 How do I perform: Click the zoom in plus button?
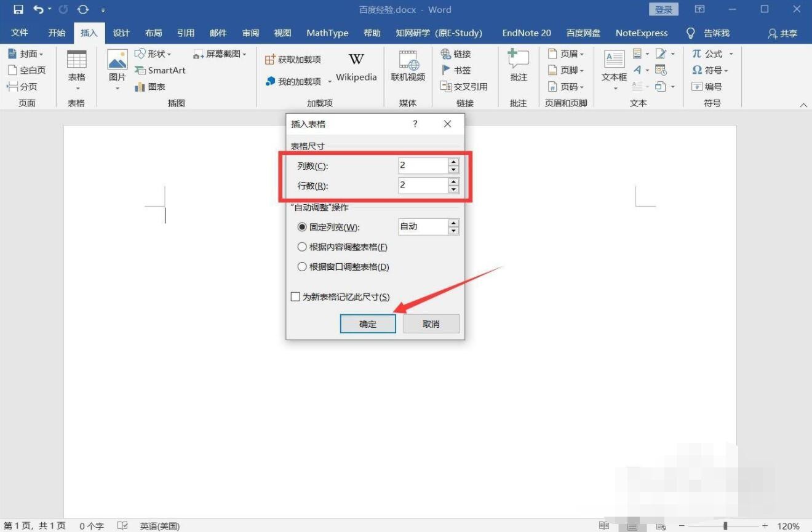coord(765,526)
